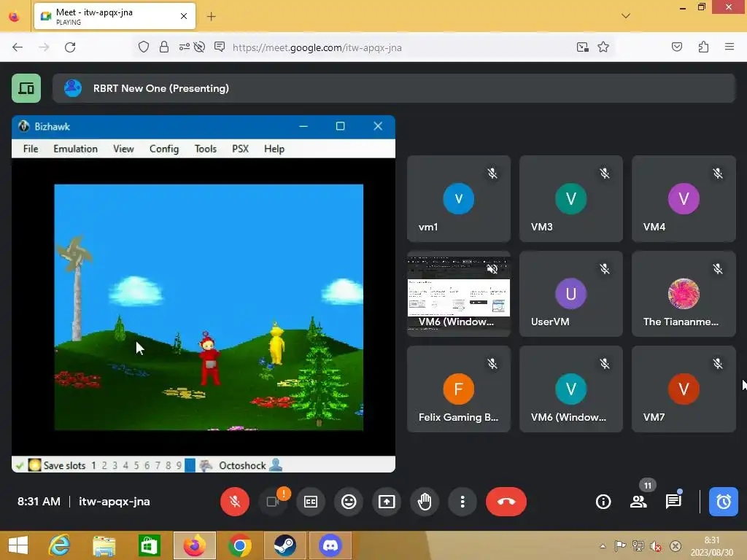Click the vm1 participant tile

(x=459, y=198)
